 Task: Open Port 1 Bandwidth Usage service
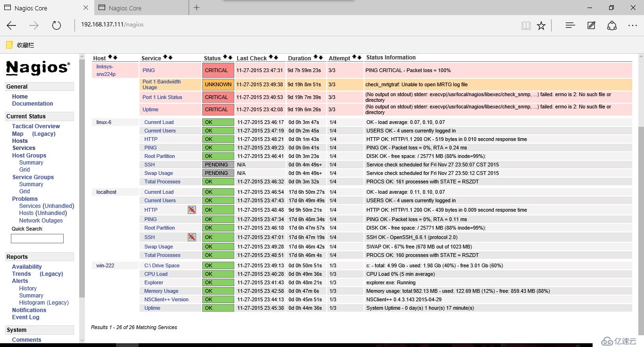162,84
